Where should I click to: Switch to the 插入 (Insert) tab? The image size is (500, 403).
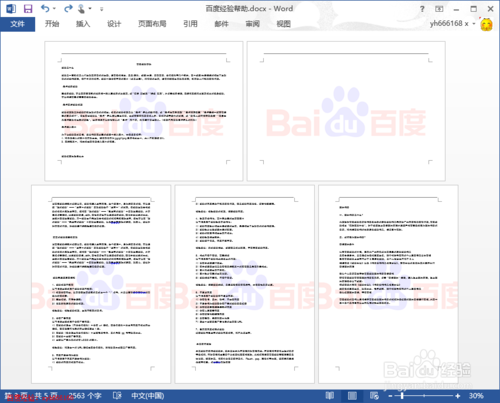pyautogui.click(x=83, y=24)
